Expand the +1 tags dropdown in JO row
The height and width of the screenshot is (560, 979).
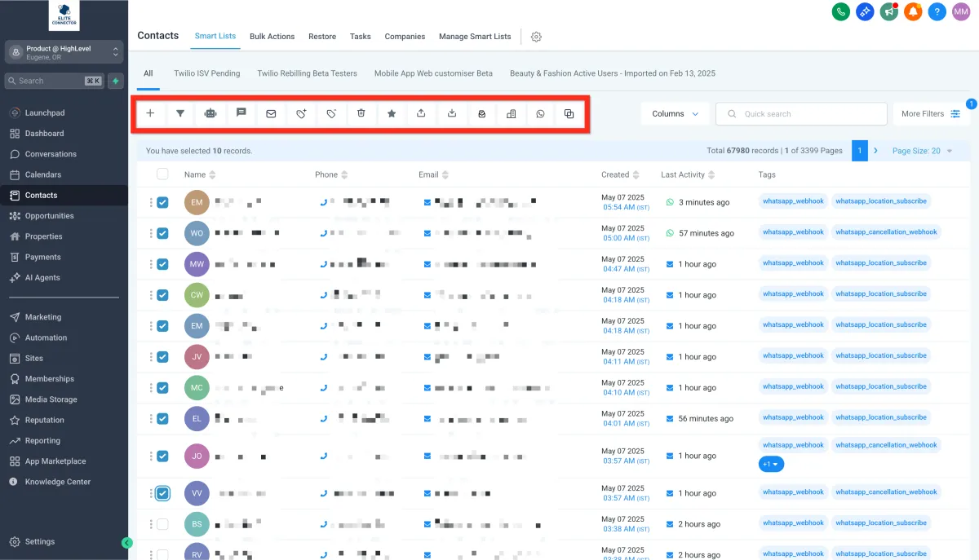point(771,464)
